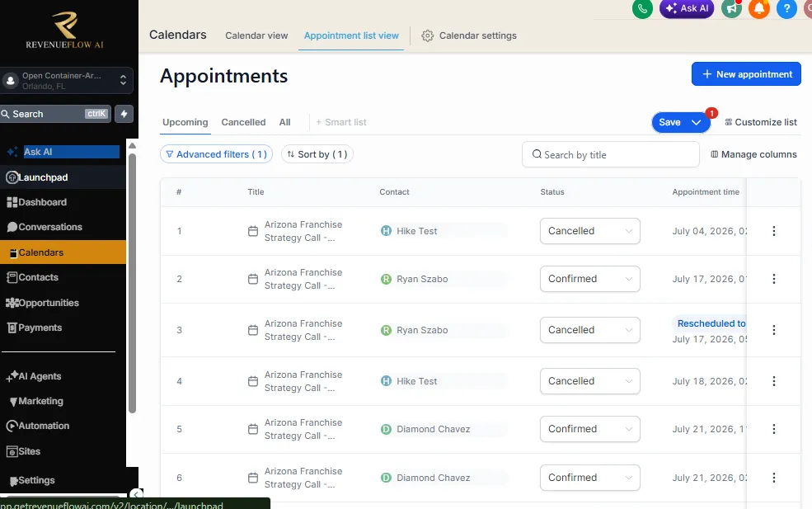Click the green phone dialer icon
812x509 pixels.
642,8
